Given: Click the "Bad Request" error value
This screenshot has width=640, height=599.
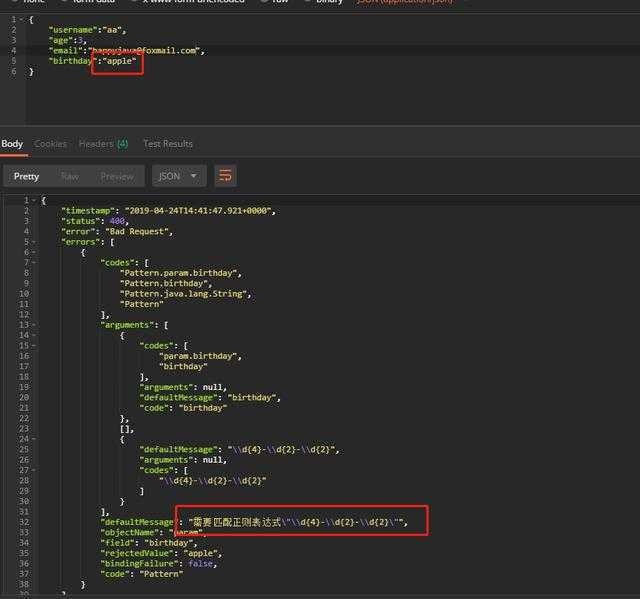Looking at the screenshot, I should [x=137, y=231].
